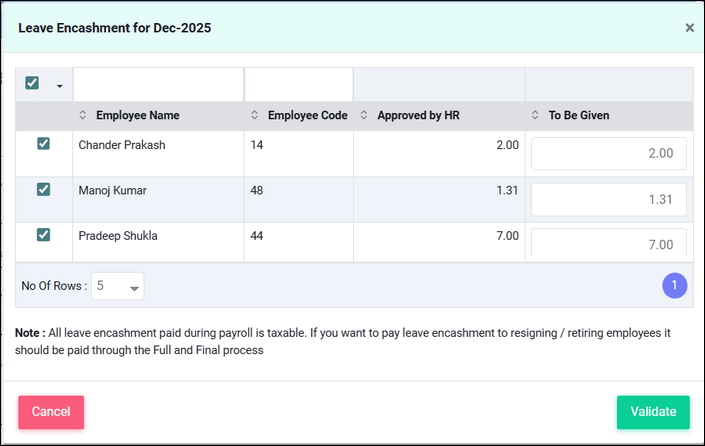Close the Leave Encashment dialog

(x=689, y=28)
